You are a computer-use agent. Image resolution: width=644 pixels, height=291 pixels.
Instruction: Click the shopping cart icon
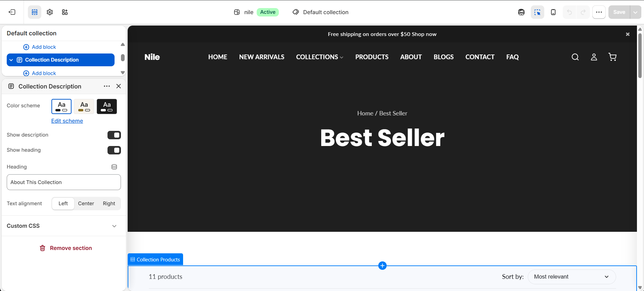tap(612, 57)
